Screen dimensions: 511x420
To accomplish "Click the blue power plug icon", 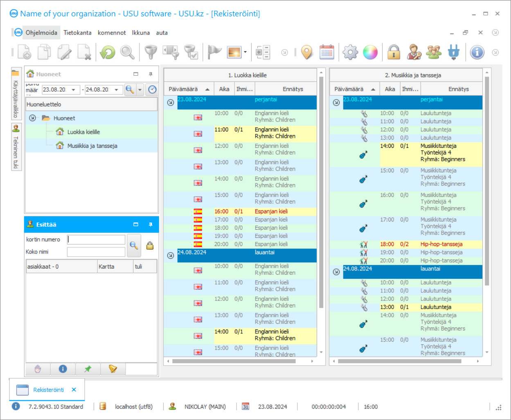I will click(x=454, y=52).
